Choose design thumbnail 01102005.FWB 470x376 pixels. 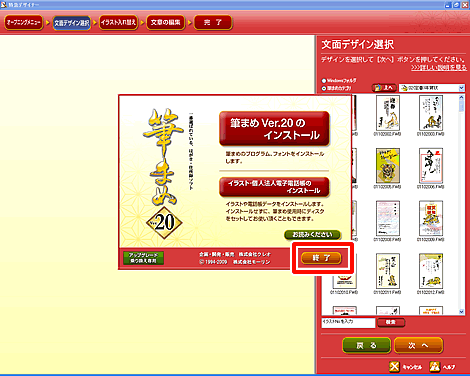tap(388, 166)
